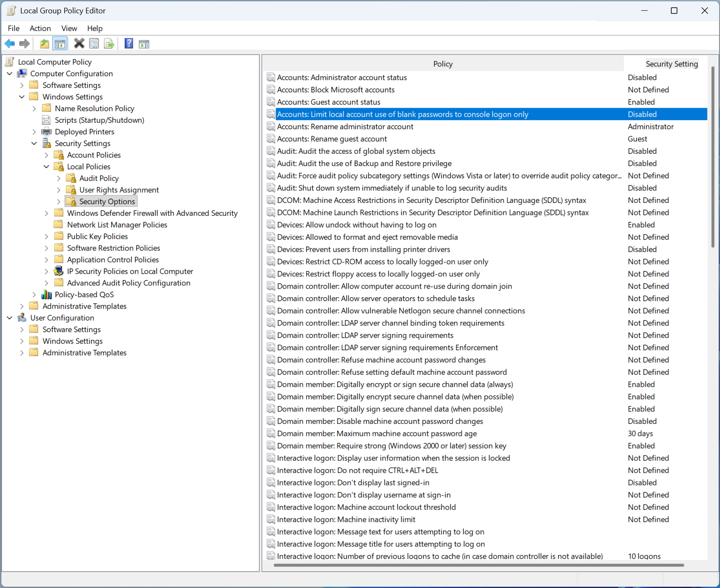720x588 pixels.
Task: Collapse the Local Policies tree node
Action: [x=47, y=167]
